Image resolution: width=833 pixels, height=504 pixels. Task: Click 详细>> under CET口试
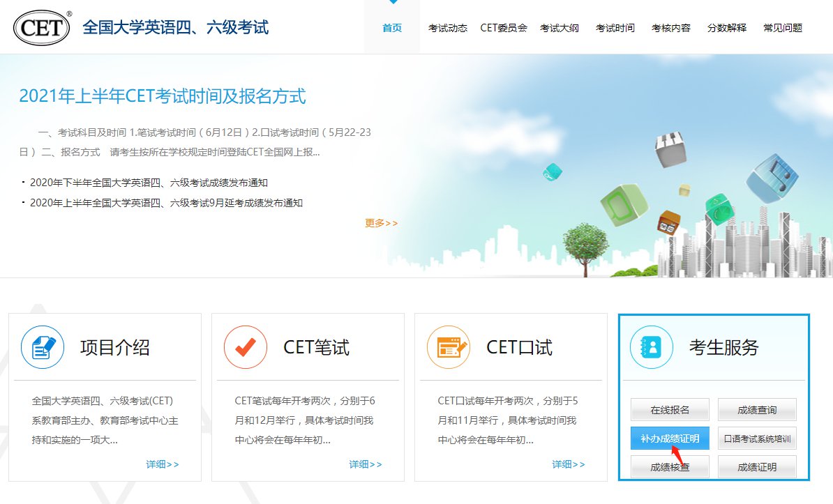[569, 464]
